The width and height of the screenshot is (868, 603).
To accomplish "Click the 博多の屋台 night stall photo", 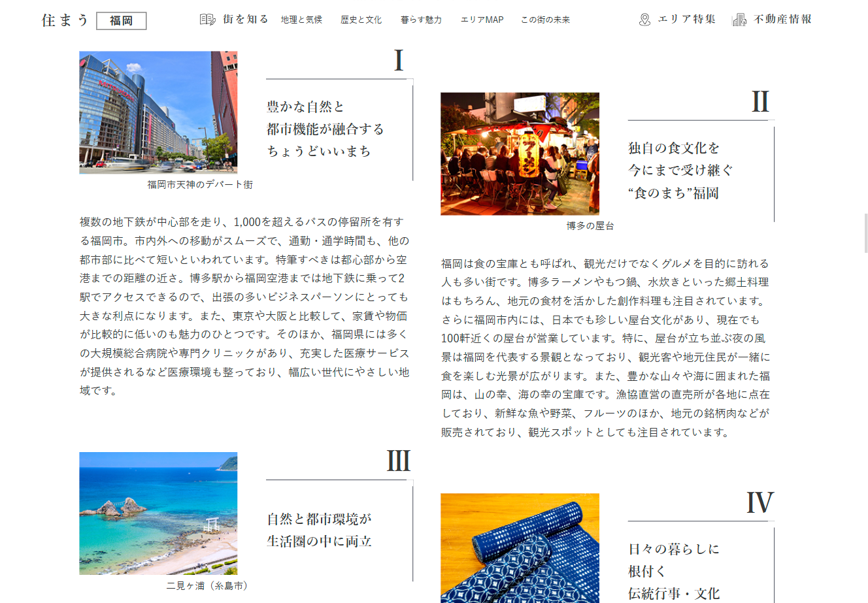I will pos(520,154).
